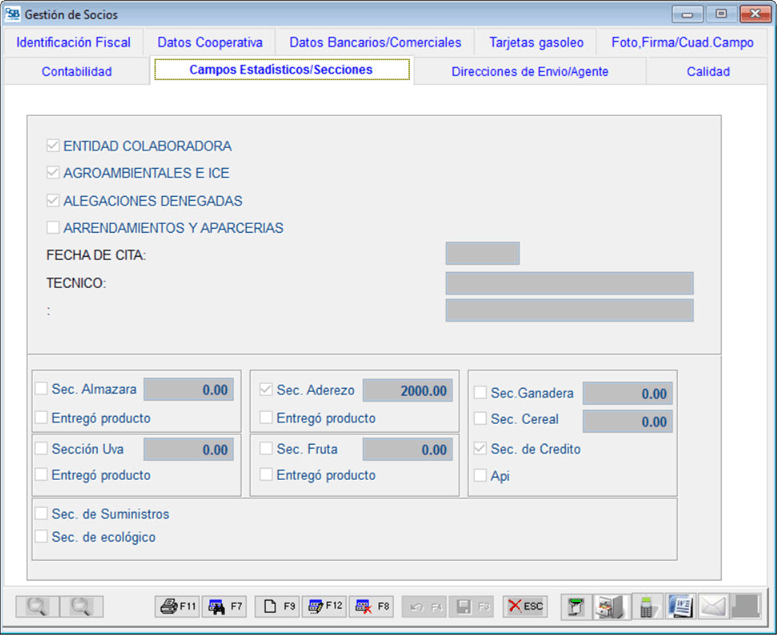Maximize the Gestión de Socios window
Screen dimensions: 777x635
pos(721,14)
